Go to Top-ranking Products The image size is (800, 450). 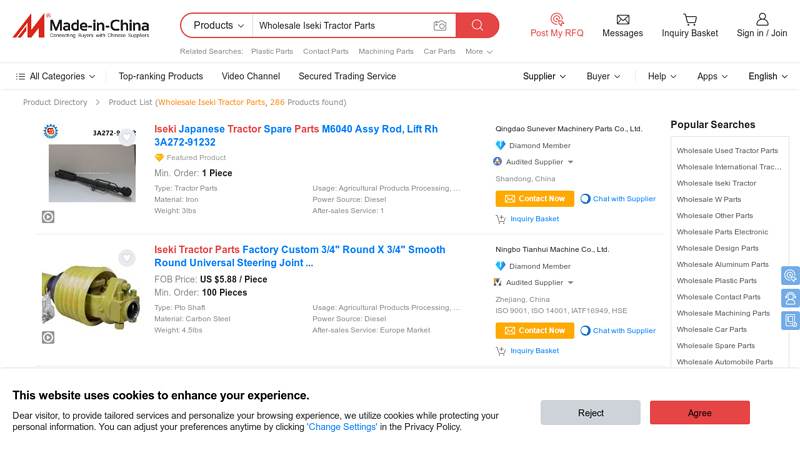tap(160, 76)
